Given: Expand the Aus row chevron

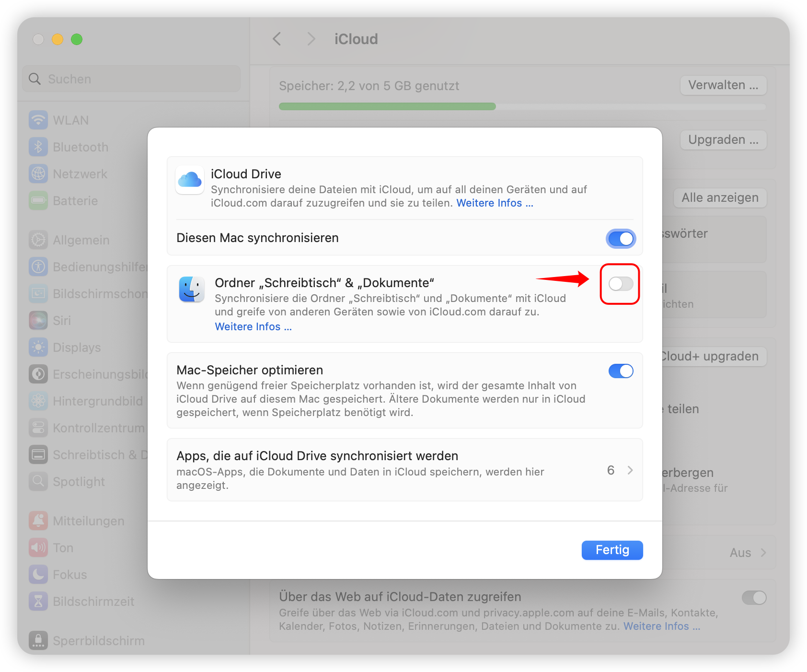Looking at the screenshot, I should (x=763, y=553).
